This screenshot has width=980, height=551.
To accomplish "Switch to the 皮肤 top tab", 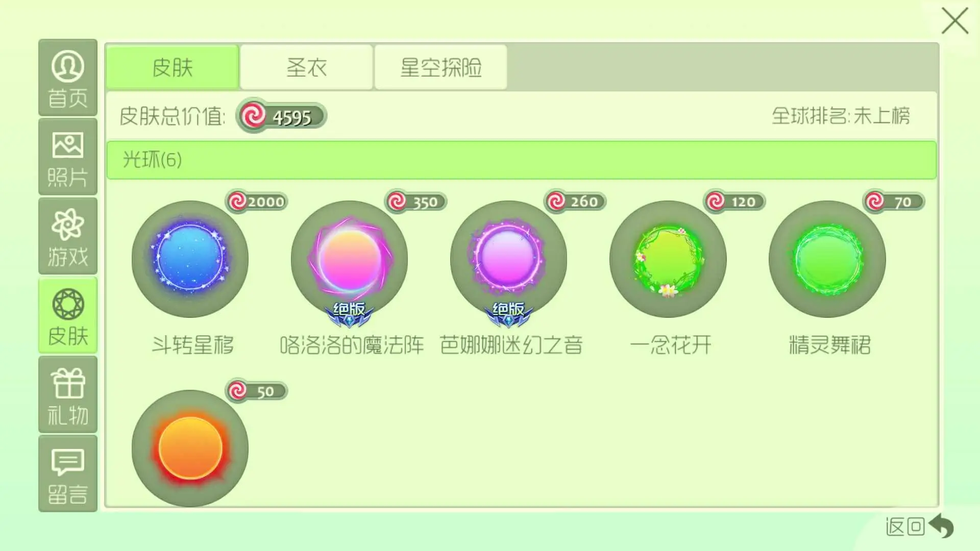I will (x=173, y=67).
